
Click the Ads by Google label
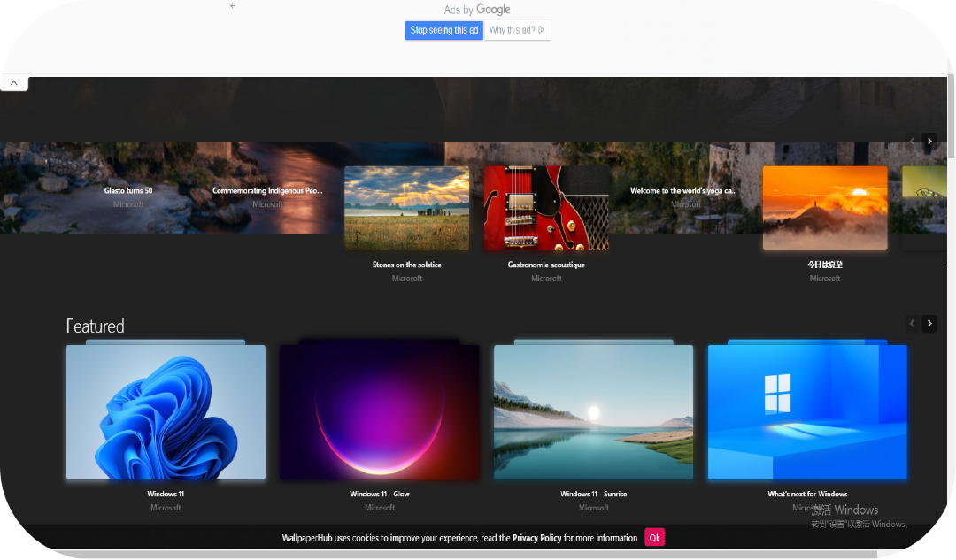[477, 9]
